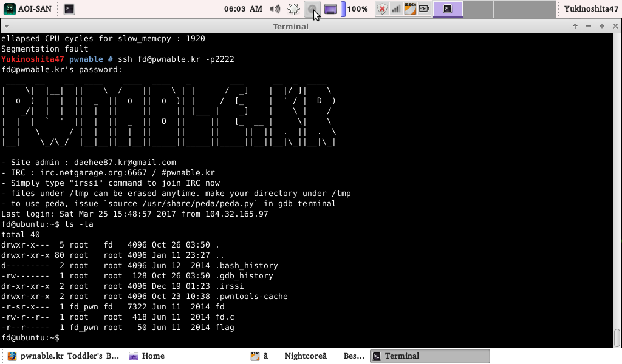Open the orange clapperboard media tray icon
The width and height of the screenshot is (622, 364).
(x=410, y=8)
